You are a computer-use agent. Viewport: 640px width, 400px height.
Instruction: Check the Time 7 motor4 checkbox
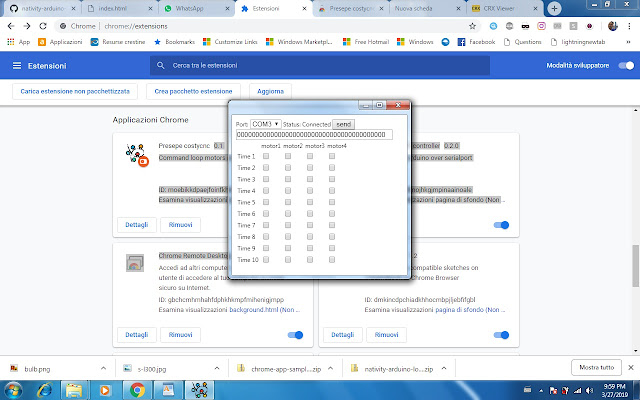pyautogui.click(x=332, y=225)
